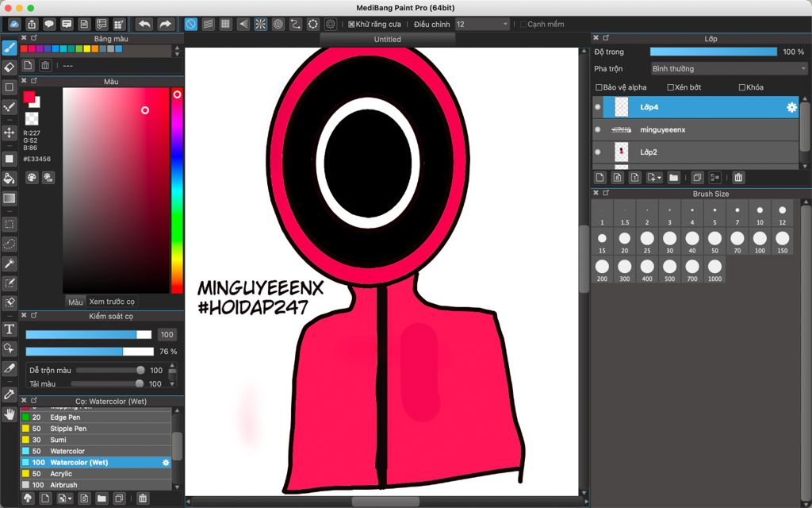
Task: Select the Gradient tool
Action: point(10,198)
